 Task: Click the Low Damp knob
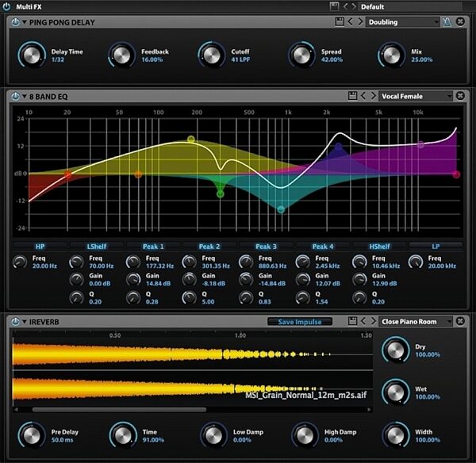pos(213,435)
